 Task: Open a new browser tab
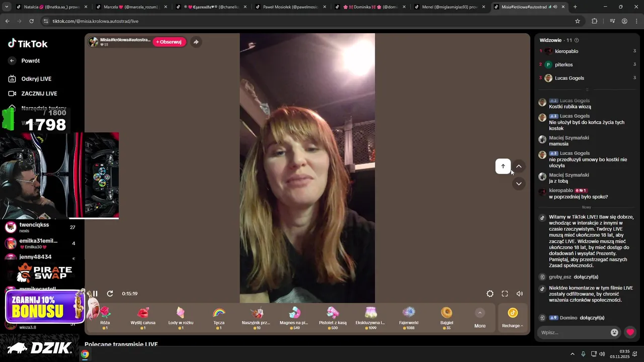pos(575,7)
